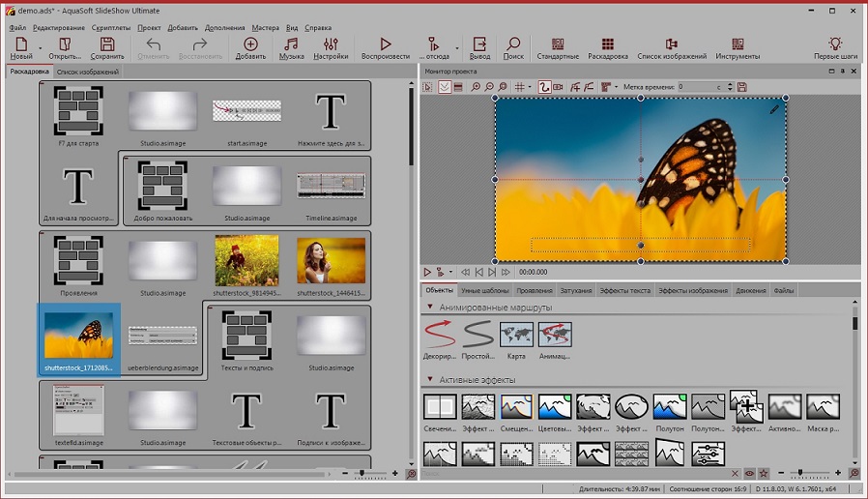The width and height of the screenshot is (868, 499).
Task: Open the Проект menu
Action: [x=149, y=28]
